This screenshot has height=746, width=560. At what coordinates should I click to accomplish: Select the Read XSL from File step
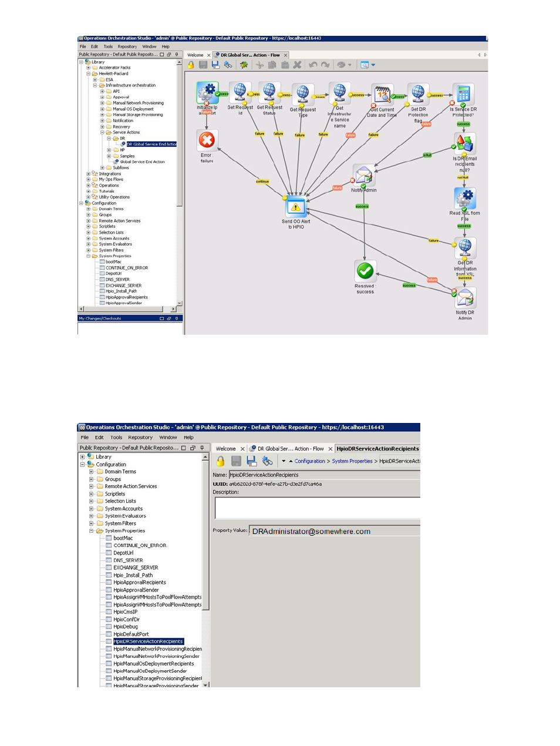point(465,199)
